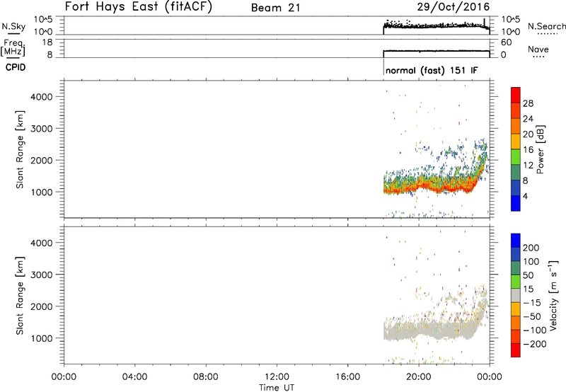Click the "12:00" time tick label
566x392 pixels.
pos(277,377)
